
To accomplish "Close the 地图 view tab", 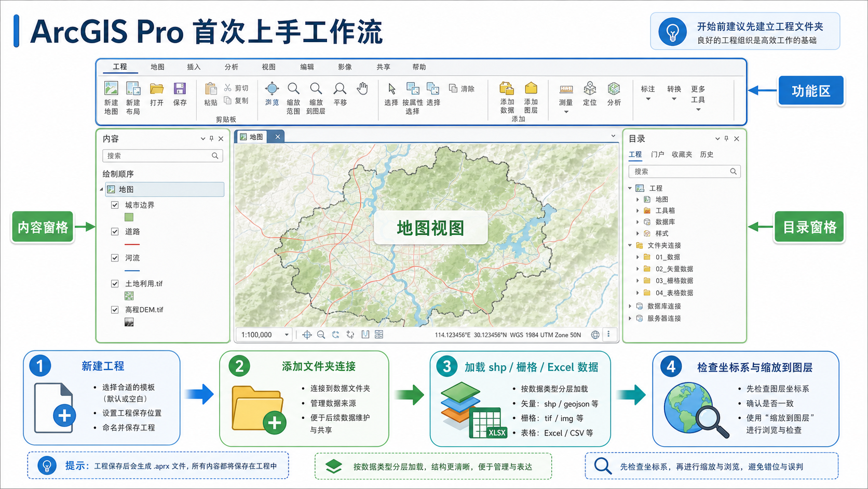I will 278,137.
